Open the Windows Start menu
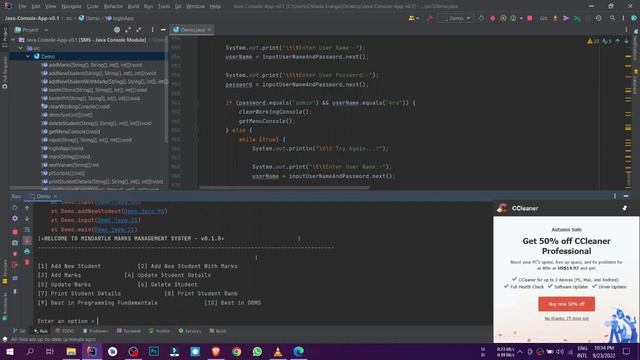Image resolution: width=640 pixels, height=360 pixels. coord(9,351)
